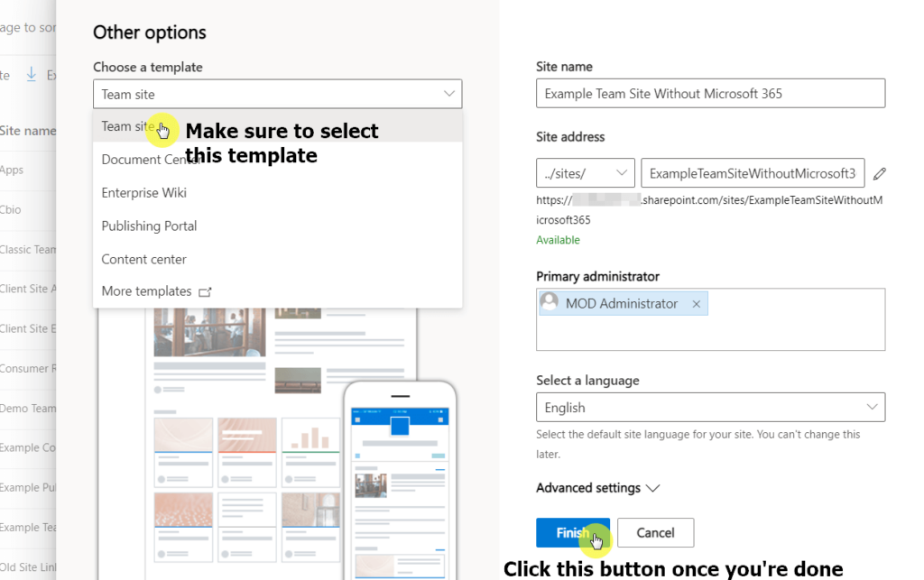Select Document Center template option
The height and width of the screenshot is (580, 924).
[x=277, y=160]
